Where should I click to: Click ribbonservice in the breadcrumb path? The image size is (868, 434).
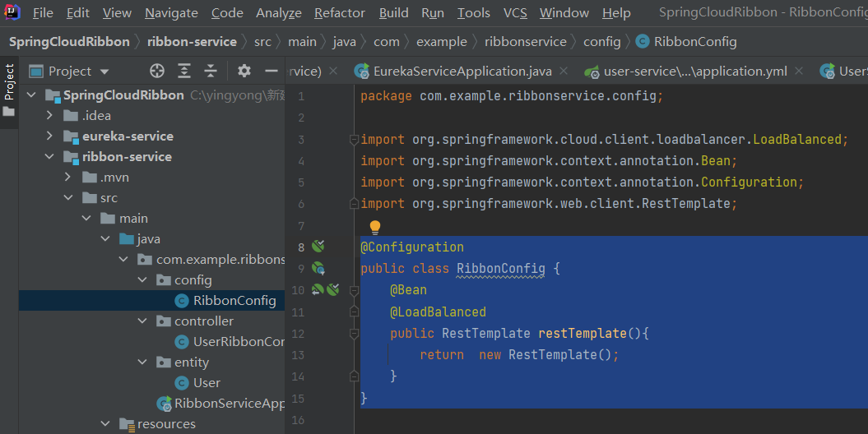pos(525,42)
